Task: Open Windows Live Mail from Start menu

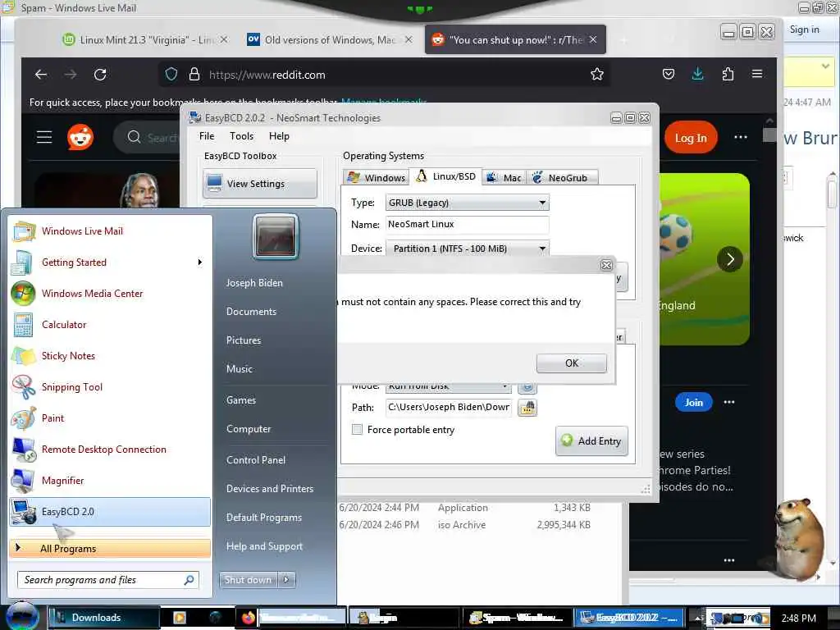Action: [x=110, y=231]
